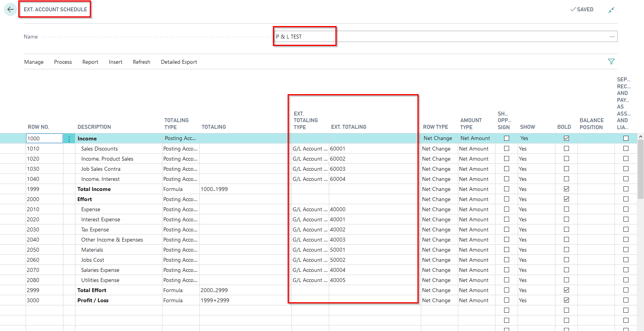Click the Row No. 1000 input field
Screen dimensions: 644x331
click(44, 138)
